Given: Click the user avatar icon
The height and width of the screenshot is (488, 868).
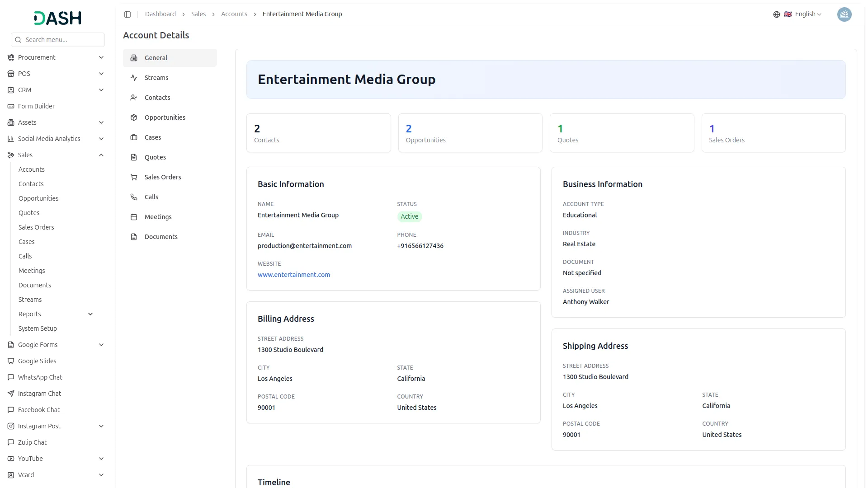Looking at the screenshot, I should pos(844,14).
